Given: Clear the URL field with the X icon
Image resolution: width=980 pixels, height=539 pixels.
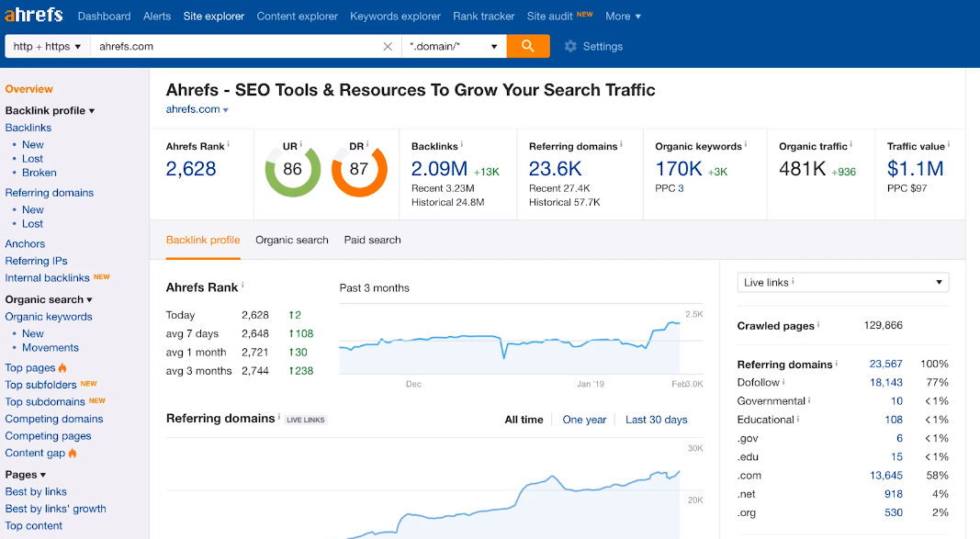Looking at the screenshot, I should point(388,46).
